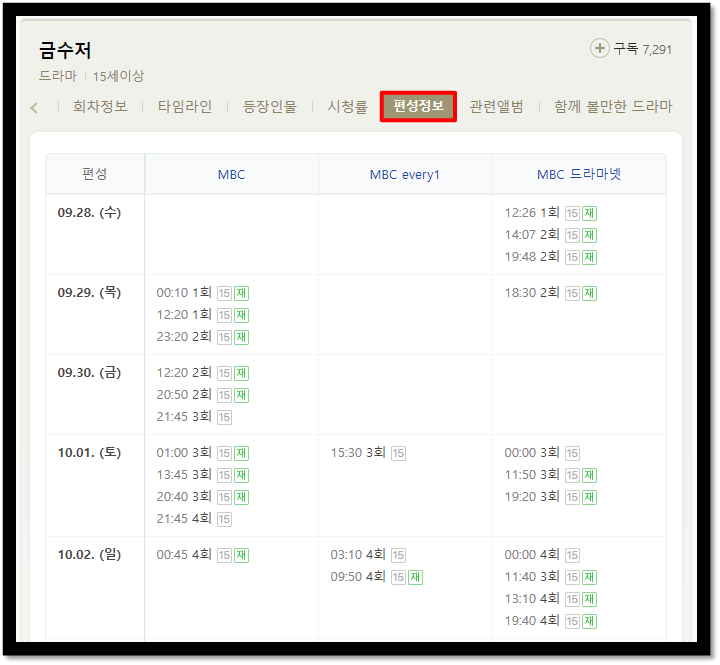Open the 관련앨범 tab
This screenshot has height=665, width=720.
(x=496, y=107)
